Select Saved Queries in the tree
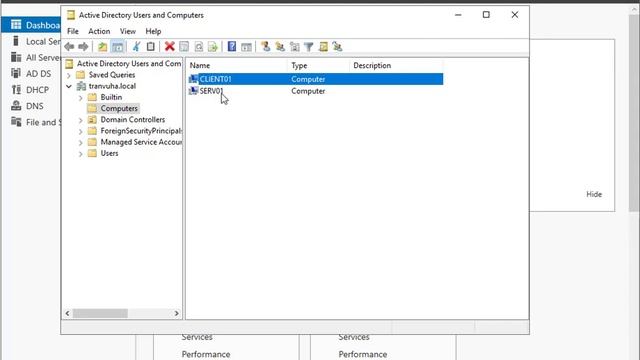This screenshot has width=640, height=360. [112, 75]
